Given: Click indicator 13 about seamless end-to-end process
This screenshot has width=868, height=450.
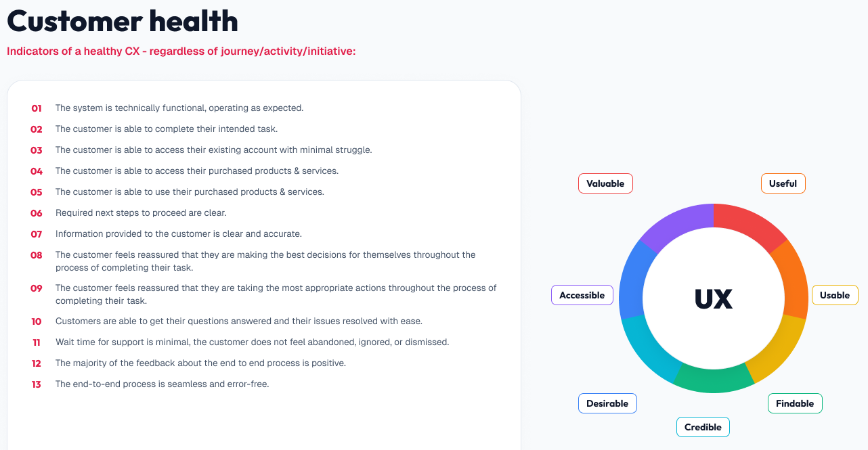Looking at the screenshot, I should [150, 384].
